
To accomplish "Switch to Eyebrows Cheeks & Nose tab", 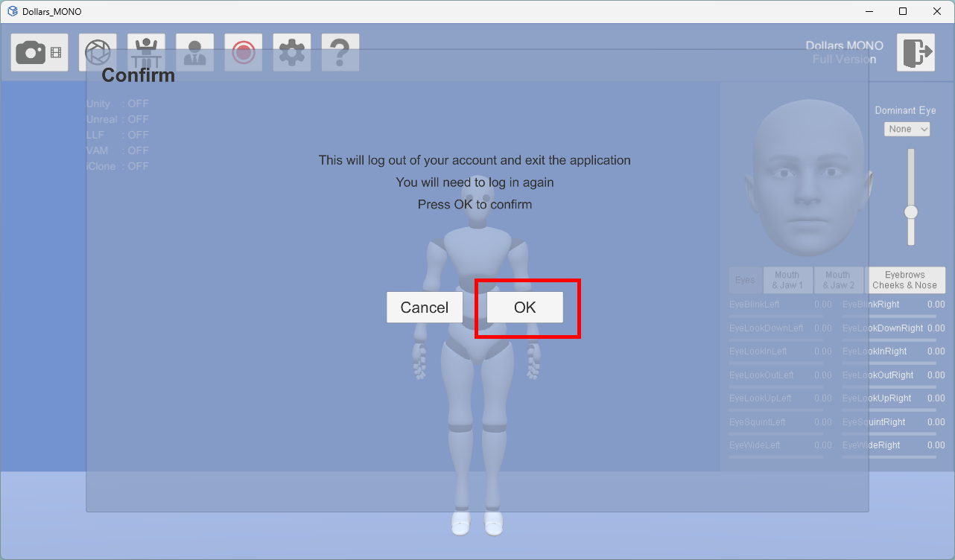I will pyautogui.click(x=906, y=280).
